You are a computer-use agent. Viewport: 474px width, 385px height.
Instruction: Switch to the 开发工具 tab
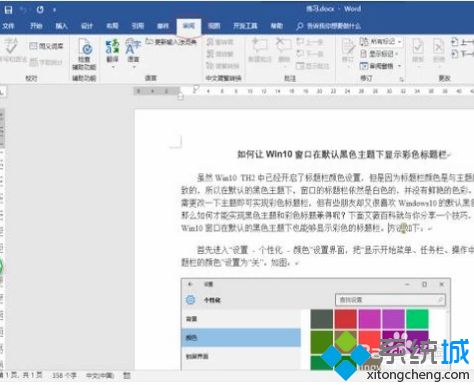point(245,26)
